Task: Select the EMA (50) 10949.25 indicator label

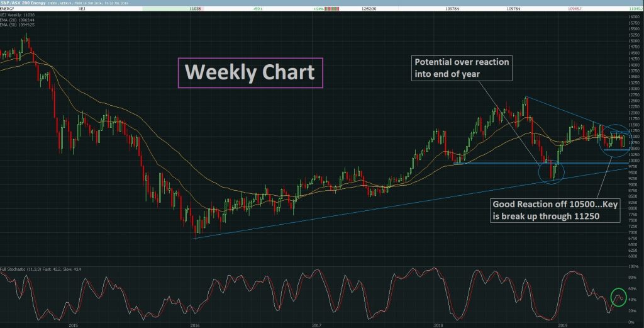Action: coord(17,25)
